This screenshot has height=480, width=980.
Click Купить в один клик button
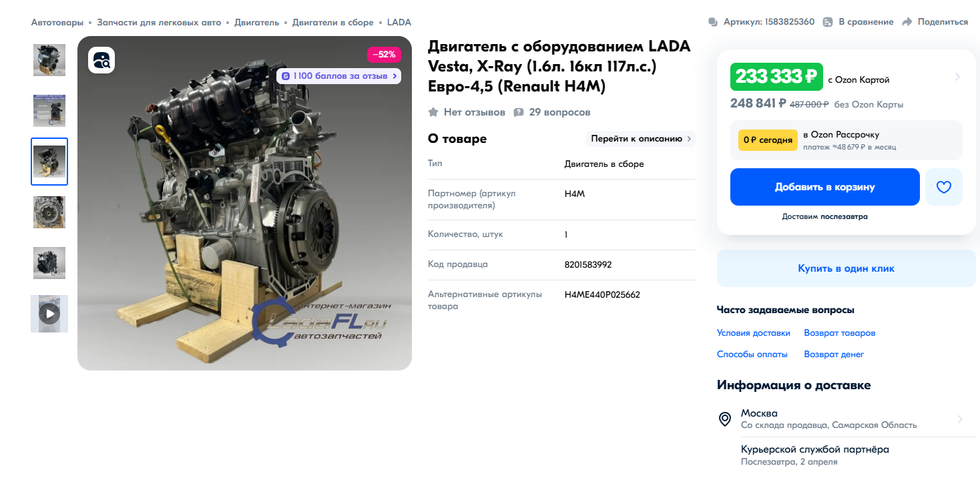[x=846, y=268]
